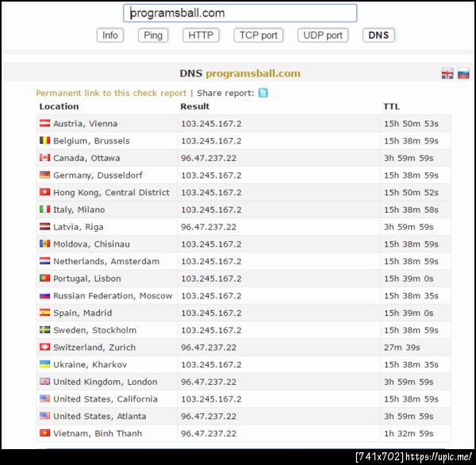Click the Moldova flag icon

point(45,244)
